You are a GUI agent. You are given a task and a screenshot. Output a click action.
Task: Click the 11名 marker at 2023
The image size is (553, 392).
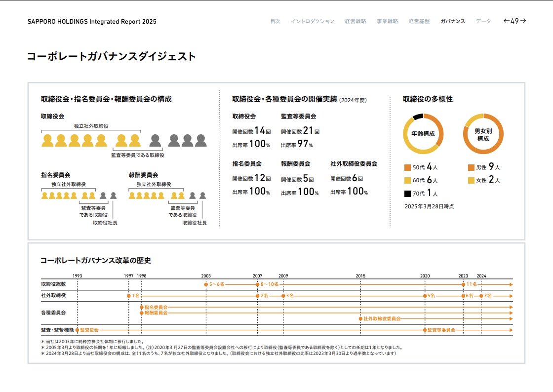463,284
